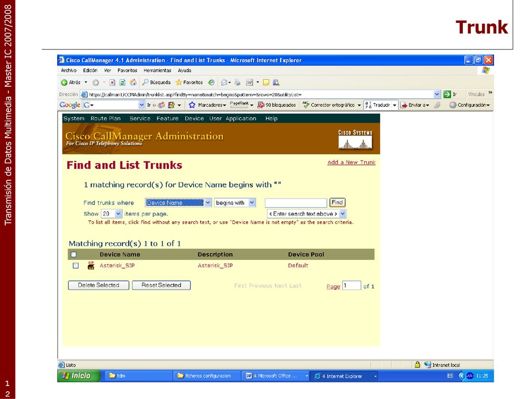Click the 90 bloqueados popup blocker icon
Screen dimensions: 532x399
(261, 105)
